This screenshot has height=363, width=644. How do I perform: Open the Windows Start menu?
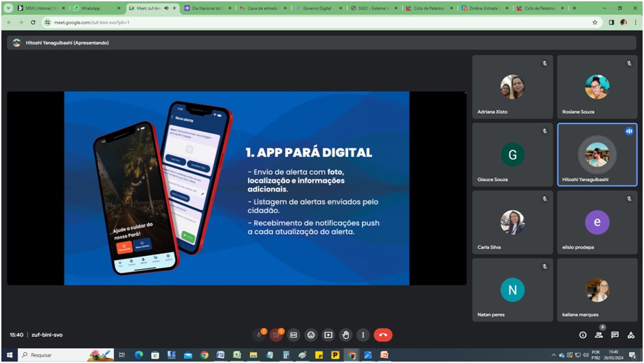click(10, 355)
